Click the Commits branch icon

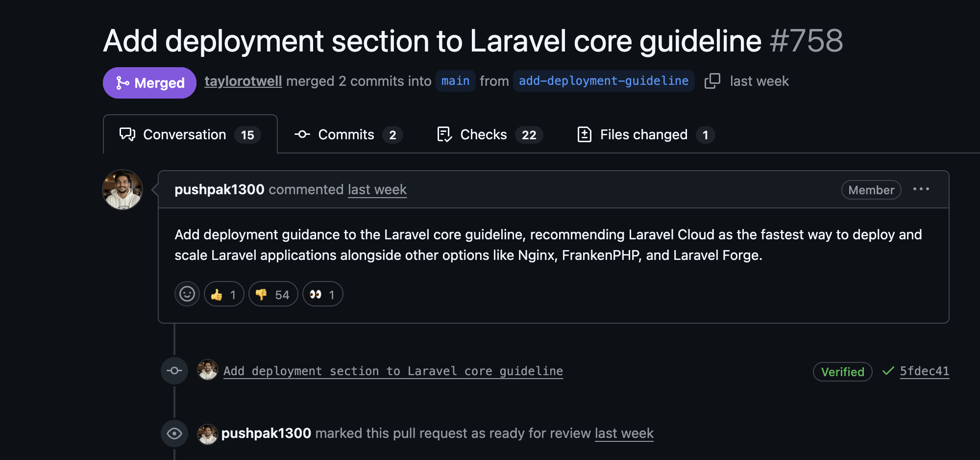tap(302, 134)
